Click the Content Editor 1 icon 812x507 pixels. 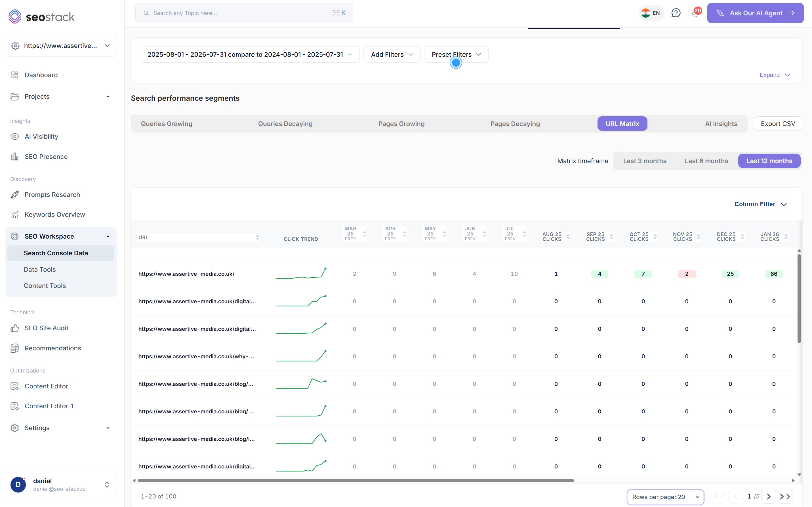[x=14, y=406]
